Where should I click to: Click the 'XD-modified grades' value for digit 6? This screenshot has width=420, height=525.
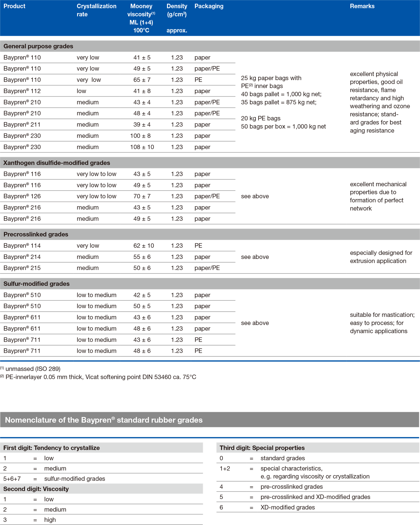[288, 507]
